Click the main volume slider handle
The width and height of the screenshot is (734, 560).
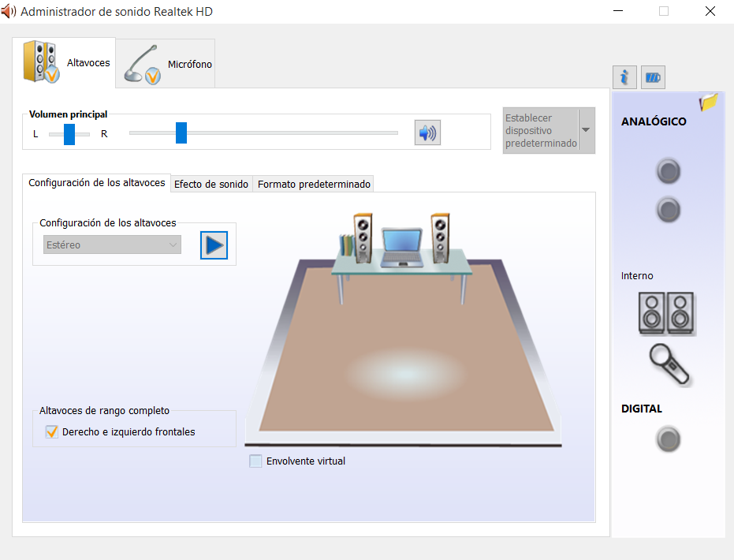(181, 133)
